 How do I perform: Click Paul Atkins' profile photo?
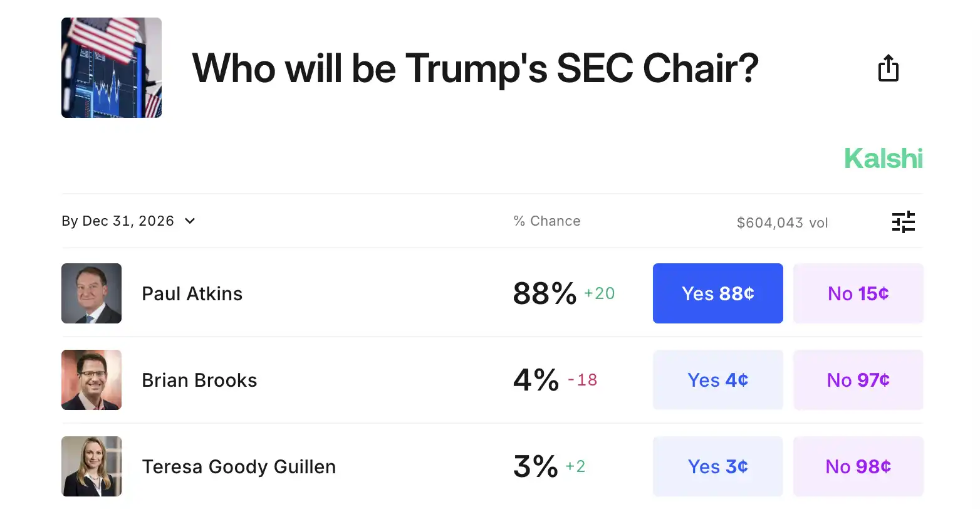pos(91,293)
